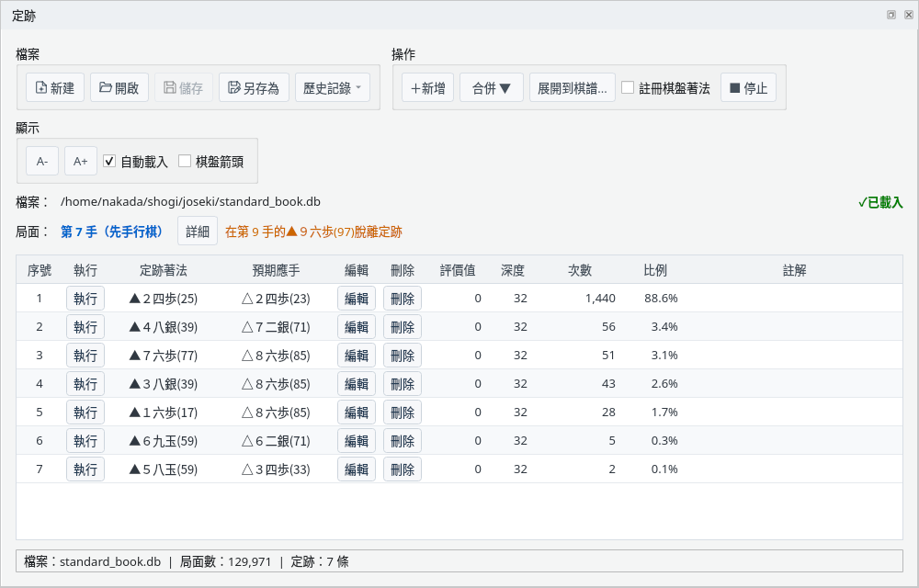Open the 歷史記錄 history dropdown
919x588 pixels.
(333, 88)
